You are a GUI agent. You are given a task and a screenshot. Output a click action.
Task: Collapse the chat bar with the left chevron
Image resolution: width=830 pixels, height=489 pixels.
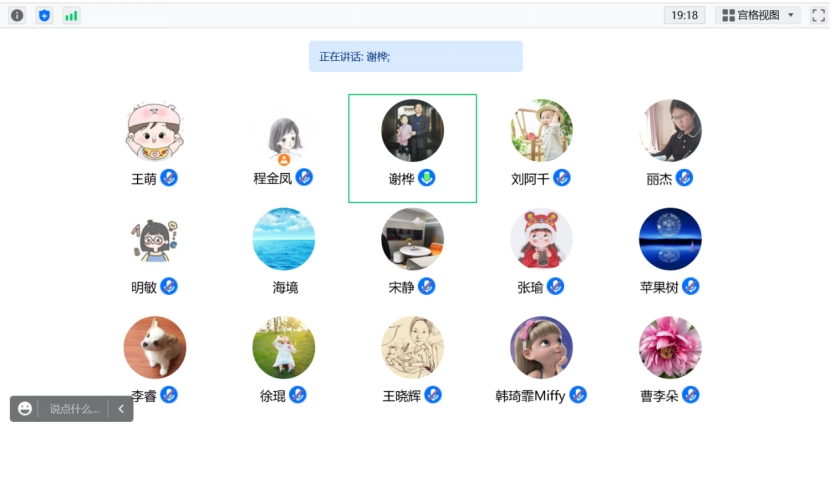(121, 409)
